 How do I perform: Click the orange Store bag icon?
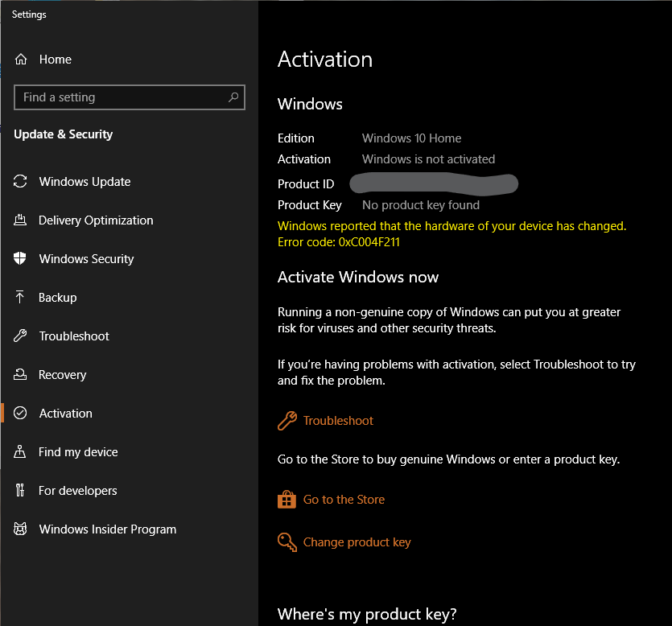(287, 499)
